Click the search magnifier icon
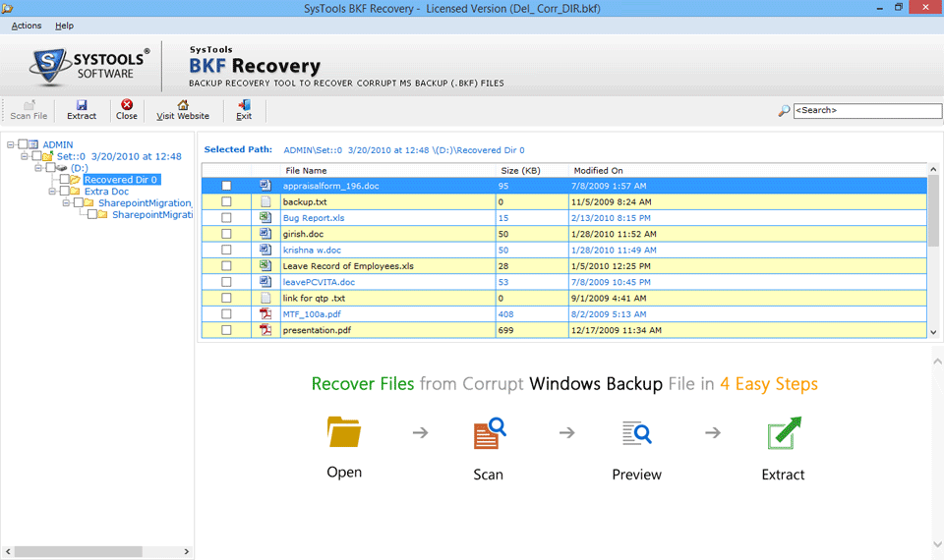This screenshot has height=560, width=944. point(784,111)
